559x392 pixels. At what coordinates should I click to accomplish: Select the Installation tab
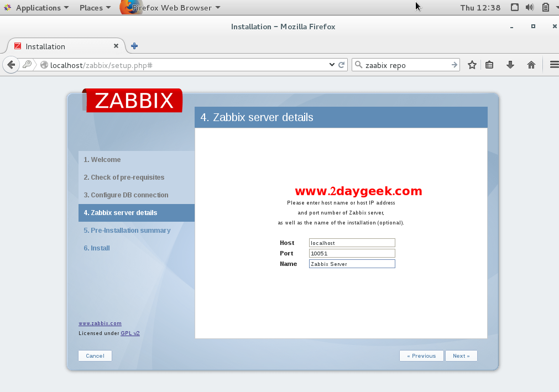coord(66,46)
